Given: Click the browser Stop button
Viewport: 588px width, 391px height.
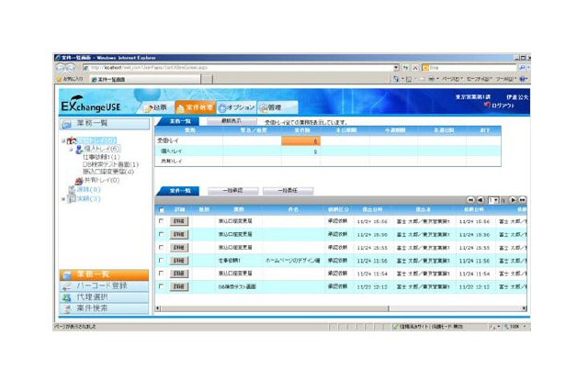Looking at the screenshot, I should [x=415, y=68].
